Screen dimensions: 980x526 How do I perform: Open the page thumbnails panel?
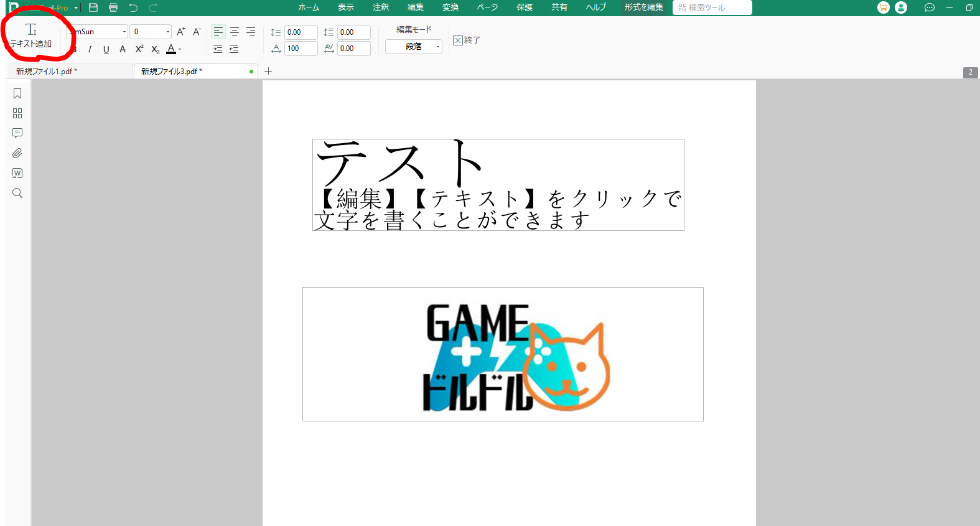[x=17, y=113]
